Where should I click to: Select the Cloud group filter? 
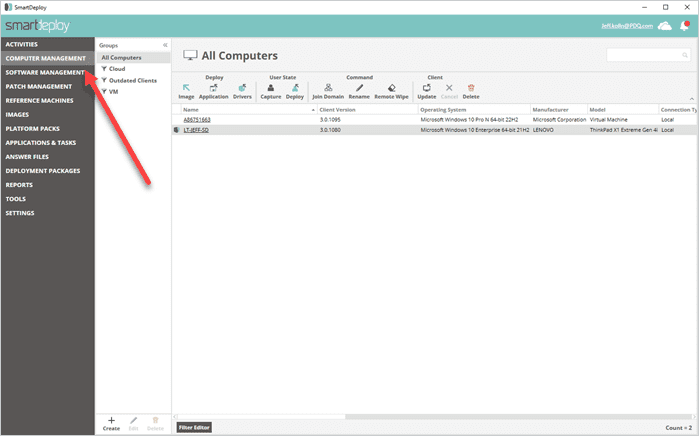117,69
